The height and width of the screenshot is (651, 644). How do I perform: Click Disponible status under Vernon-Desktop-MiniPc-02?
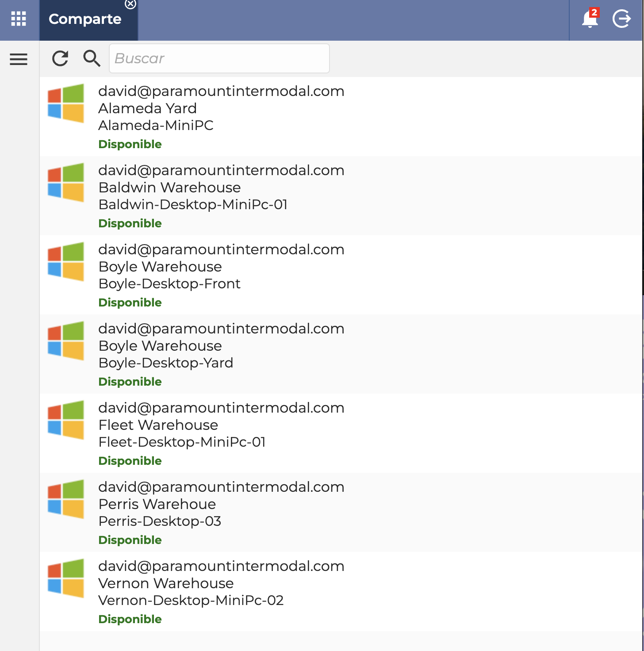click(130, 619)
